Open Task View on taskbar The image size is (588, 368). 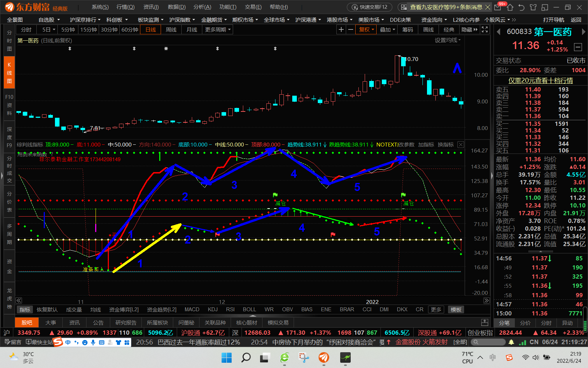coord(264,357)
